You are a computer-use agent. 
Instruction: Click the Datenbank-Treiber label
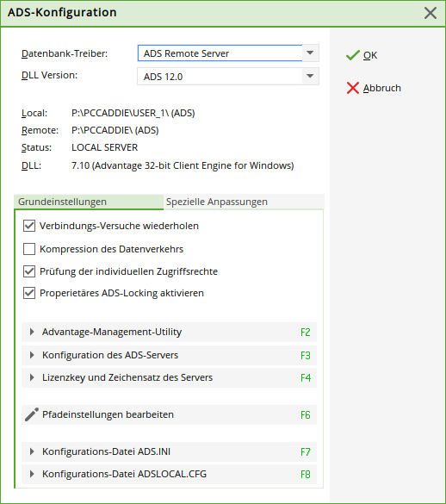coord(65,53)
